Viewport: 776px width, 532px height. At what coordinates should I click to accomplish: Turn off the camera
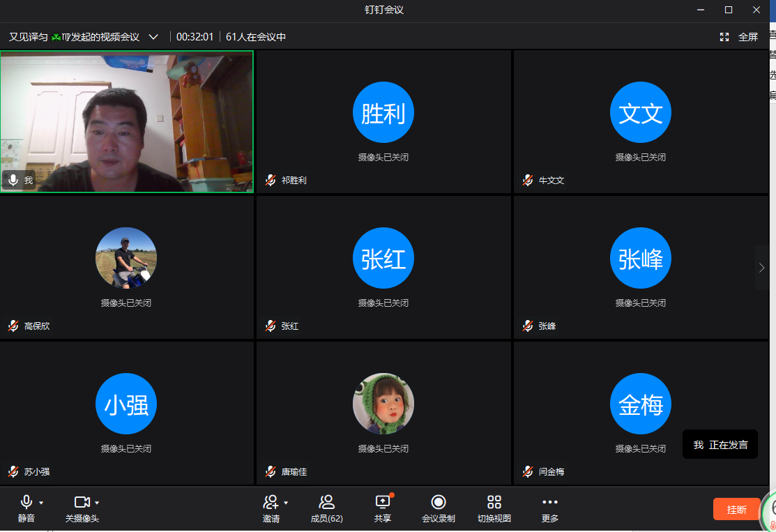82,502
